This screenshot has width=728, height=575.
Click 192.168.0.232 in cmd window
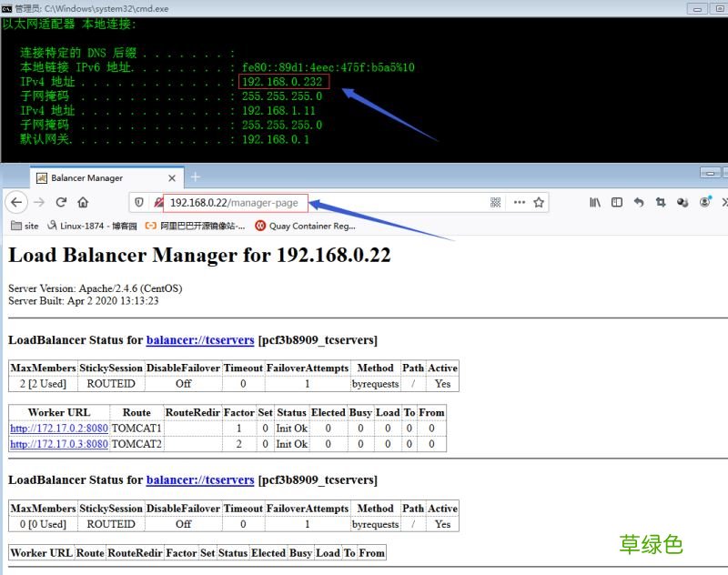click(282, 82)
